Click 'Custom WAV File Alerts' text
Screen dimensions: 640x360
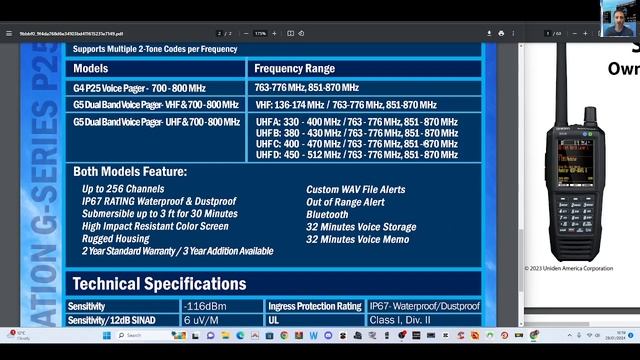[356, 190]
